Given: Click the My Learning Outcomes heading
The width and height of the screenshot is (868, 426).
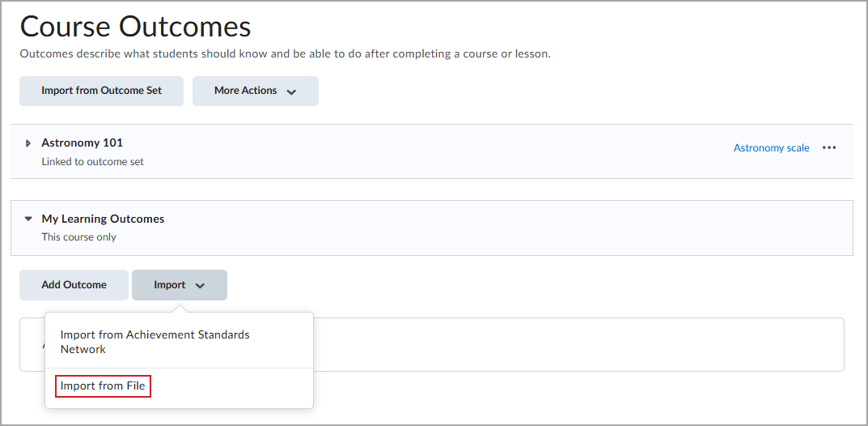Looking at the screenshot, I should point(103,219).
